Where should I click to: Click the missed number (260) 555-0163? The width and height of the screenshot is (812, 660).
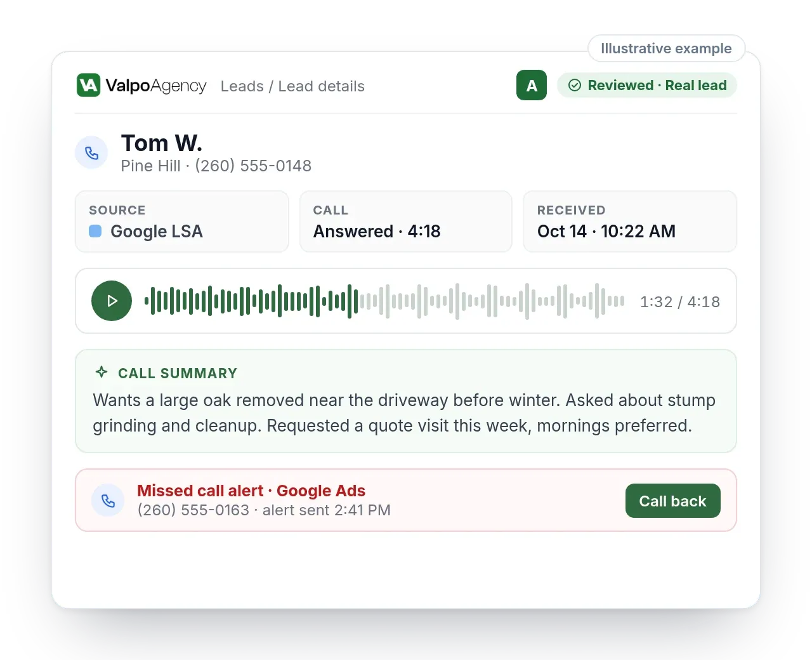pyautogui.click(x=193, y=510)
